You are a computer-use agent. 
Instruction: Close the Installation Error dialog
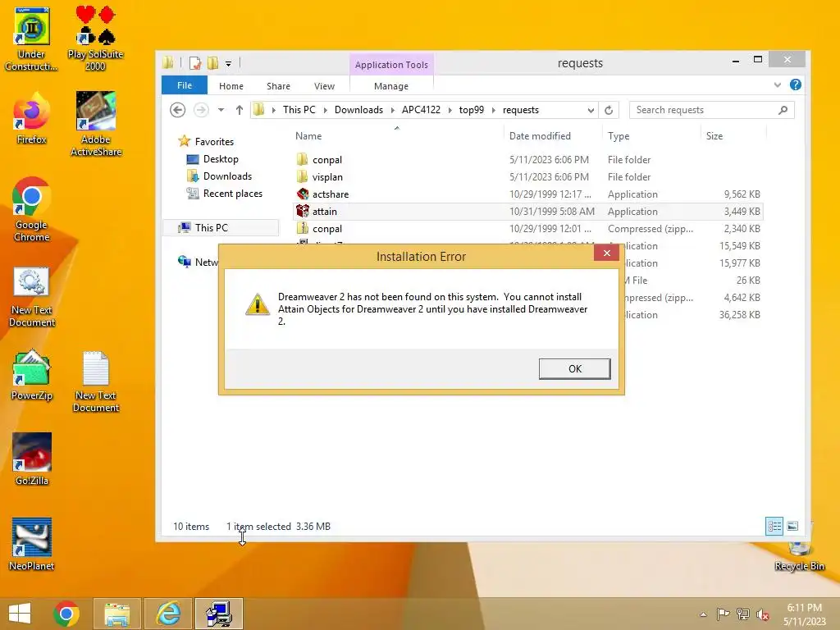pyautogui.click(x=606, y=253)
